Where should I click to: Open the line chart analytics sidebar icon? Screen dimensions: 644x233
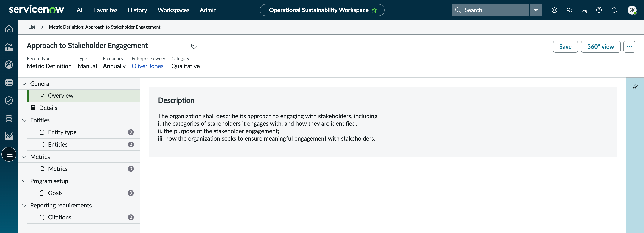9,136
